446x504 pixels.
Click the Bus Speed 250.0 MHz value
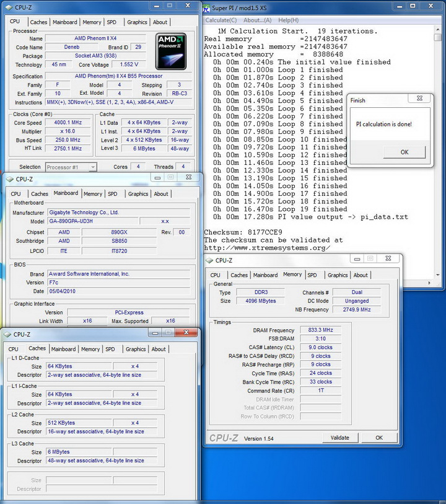(x=68, y=140)
